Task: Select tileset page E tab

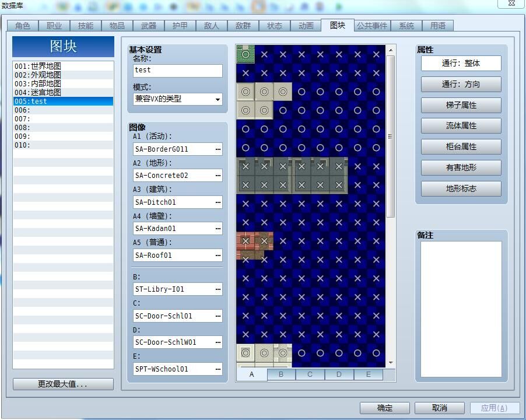Action: click(x=369, y=374)
